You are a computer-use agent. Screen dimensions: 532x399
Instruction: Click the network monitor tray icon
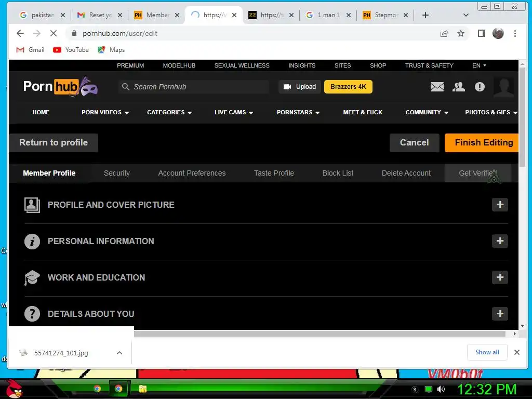tap(429, 389)
